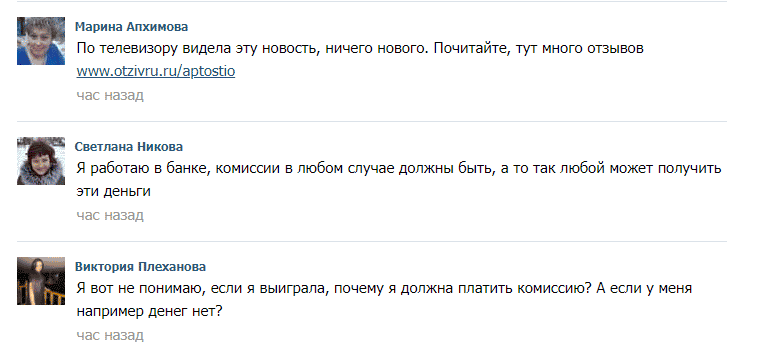This screenshot has width=762, height=360.
Task: Click the sentence 'По телевизору видела эту новость'
Action: pos(195,49)
